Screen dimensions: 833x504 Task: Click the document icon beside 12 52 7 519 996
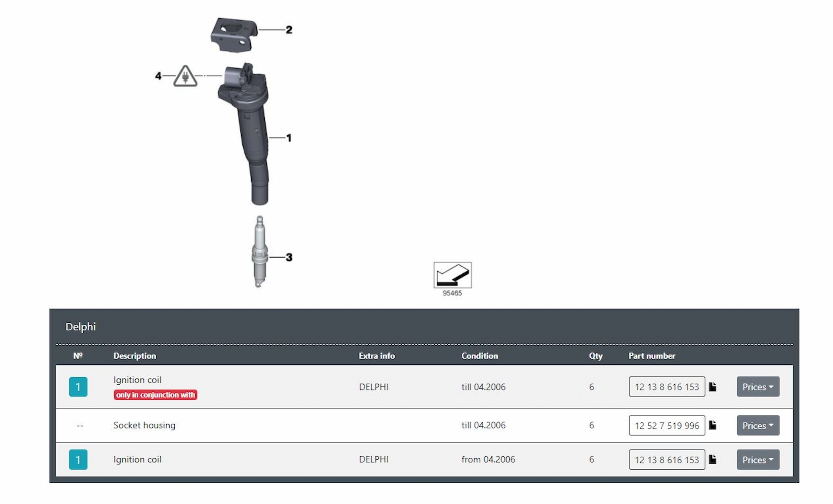coord(712,425)
